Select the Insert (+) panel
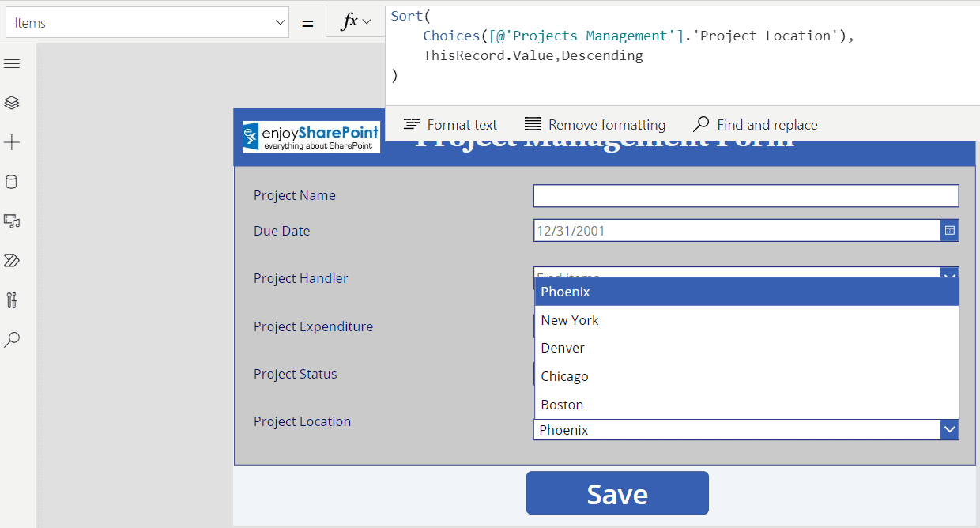This screenshot has width=980, height=528. coord(12,142)
